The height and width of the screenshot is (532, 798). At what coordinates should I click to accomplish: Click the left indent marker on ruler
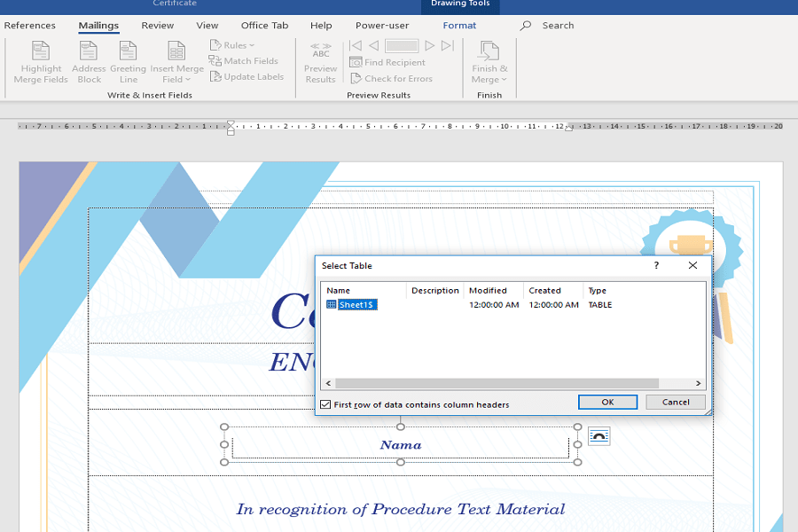coord(231,129)
